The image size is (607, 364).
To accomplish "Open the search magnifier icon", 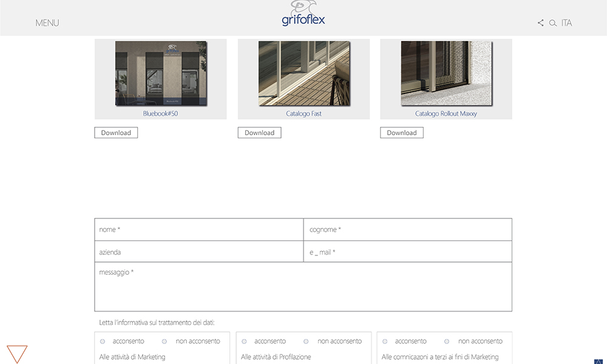I will 553,23.
